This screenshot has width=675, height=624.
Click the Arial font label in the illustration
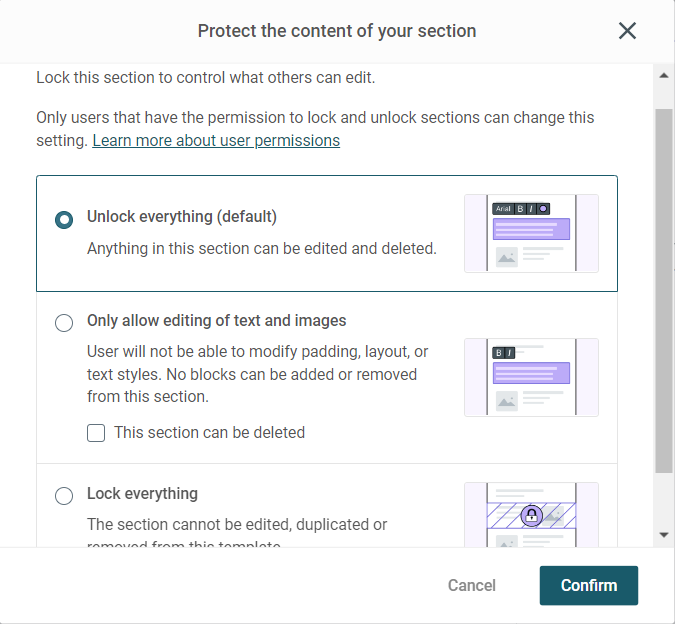point(503,209)
